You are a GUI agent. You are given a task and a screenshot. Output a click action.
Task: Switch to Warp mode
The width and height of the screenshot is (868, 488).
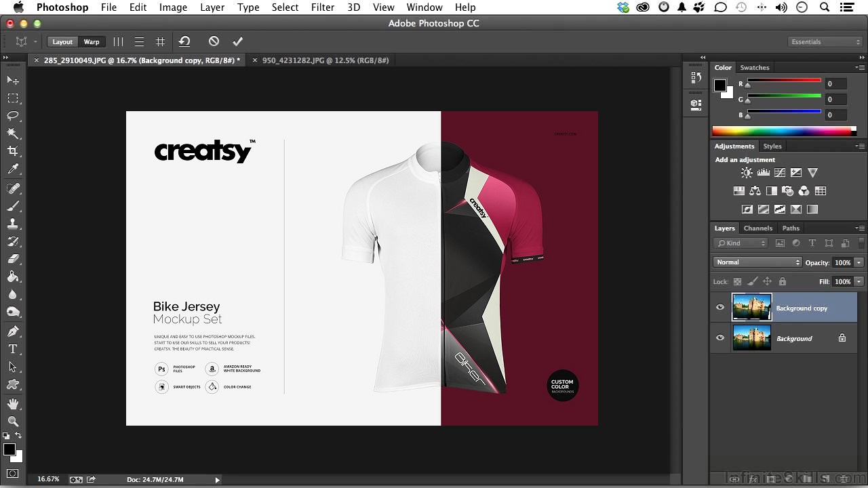pyautogui.click(x=92, y=42)
